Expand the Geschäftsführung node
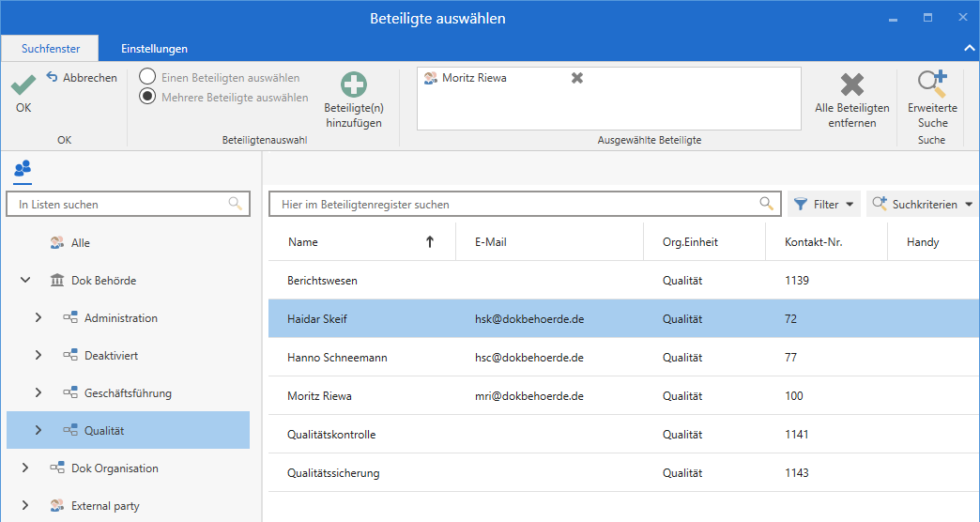 (x=38, y=392)
